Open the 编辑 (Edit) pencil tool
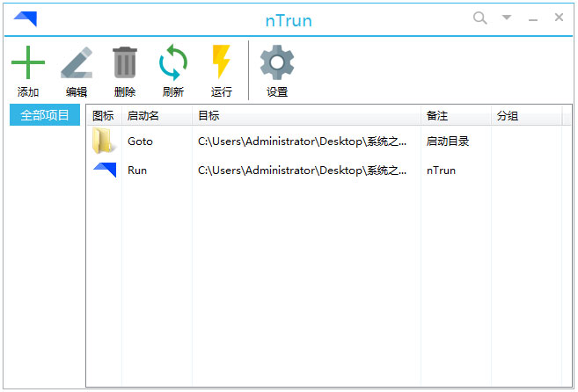The height and width of the screenshot is (392, 578). coord(77,62)
